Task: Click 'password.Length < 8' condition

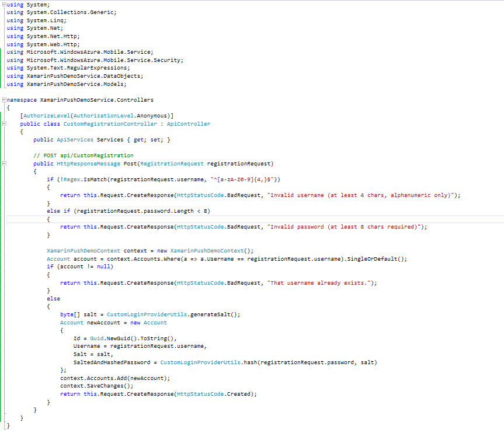Action: [x=177, y=211]
